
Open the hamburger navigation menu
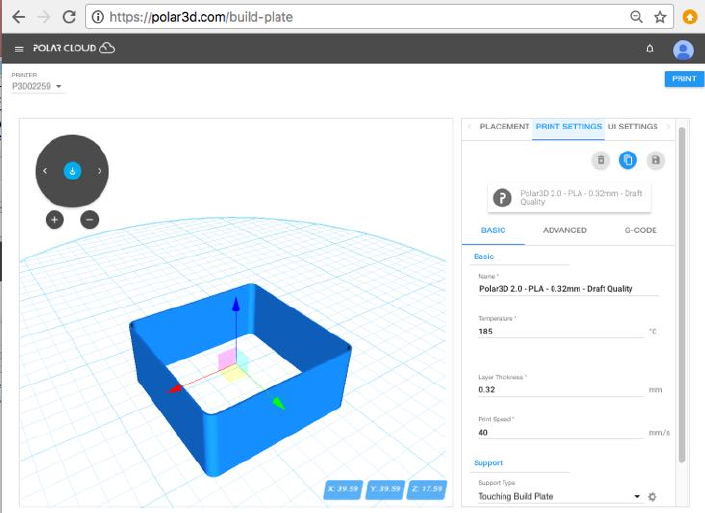(x=19, y=49)
